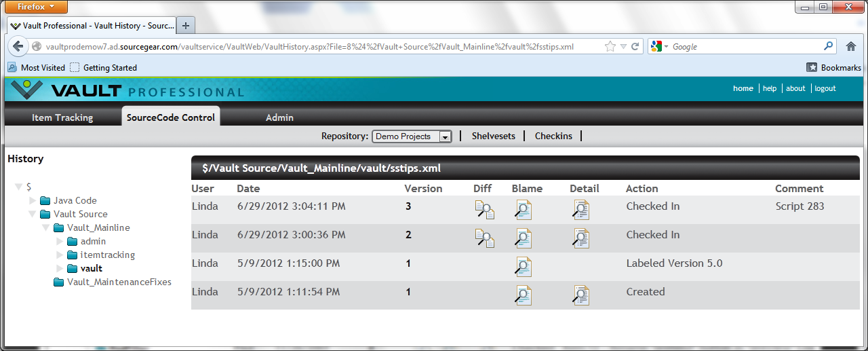View Detail icon of Created row
Viewport: 868px width, 351px height.
(x=580, y=295)
